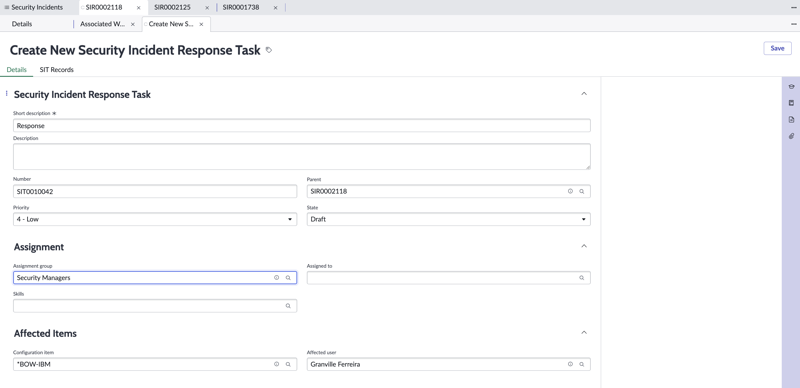Open the State dropdown showing Draft
Viewport: 800px width, 388px height.
pos(448,220)
